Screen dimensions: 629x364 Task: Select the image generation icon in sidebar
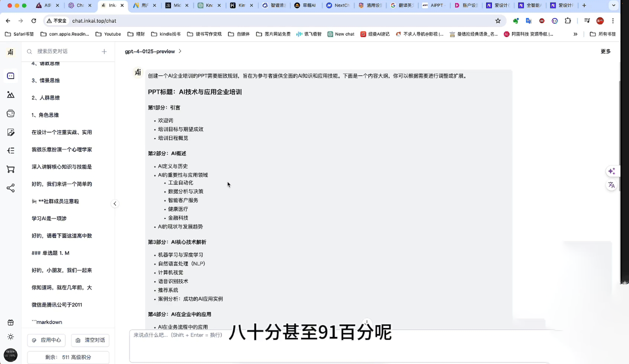pyautogui.click(x=10, y=94)
